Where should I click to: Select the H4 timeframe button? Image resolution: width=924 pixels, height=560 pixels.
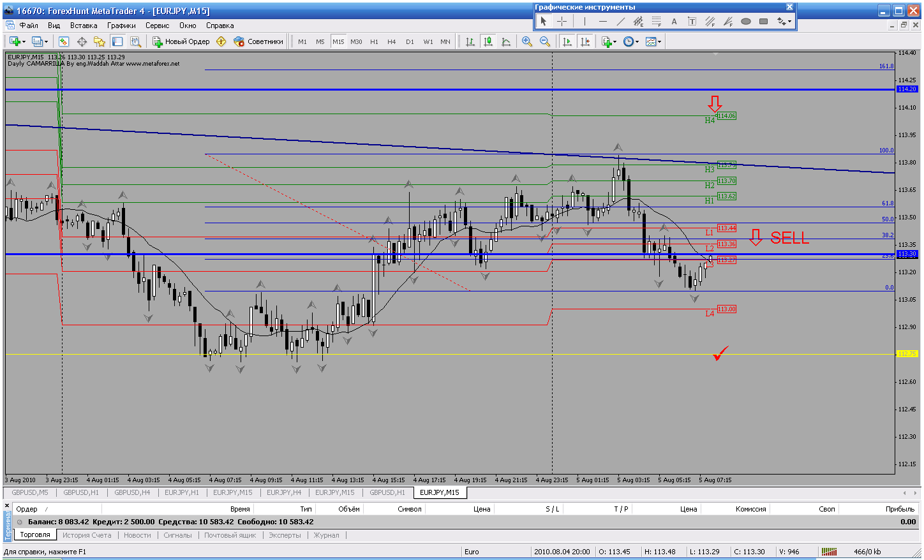pyautogui.click(x=392, y=41)
